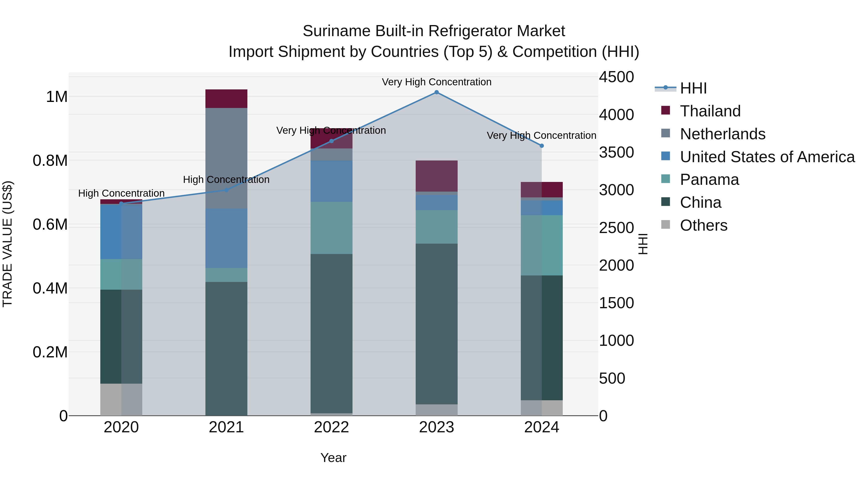Click the 4000 right-axis tick label
868x488 pixels.
click(617, 114)
